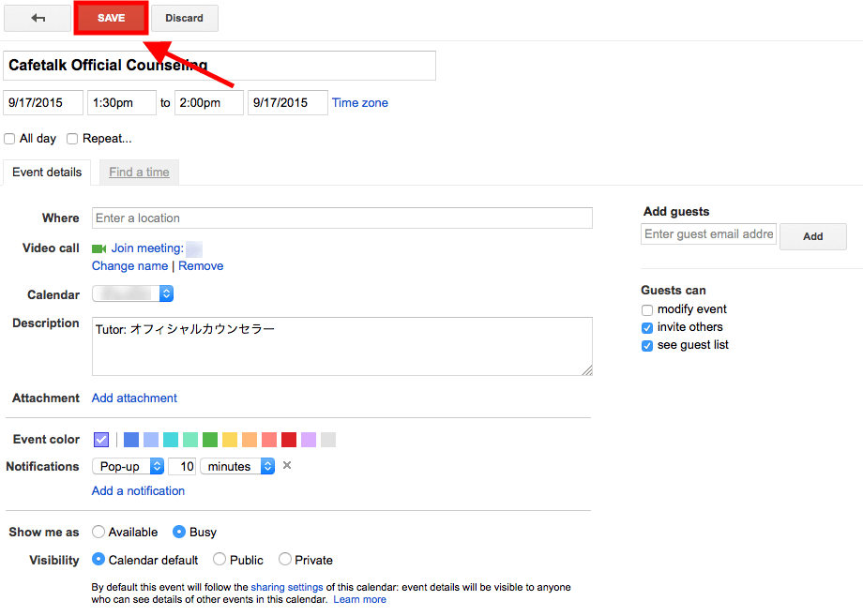This screenshot has width=863, height=616.
Task: Choose the turquoise event color
Action: pyautogui.click(x=171, y=440)
